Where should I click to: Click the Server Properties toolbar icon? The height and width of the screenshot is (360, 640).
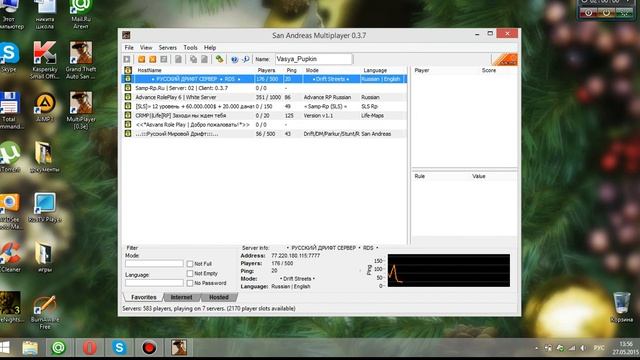[x=204, y=59]
